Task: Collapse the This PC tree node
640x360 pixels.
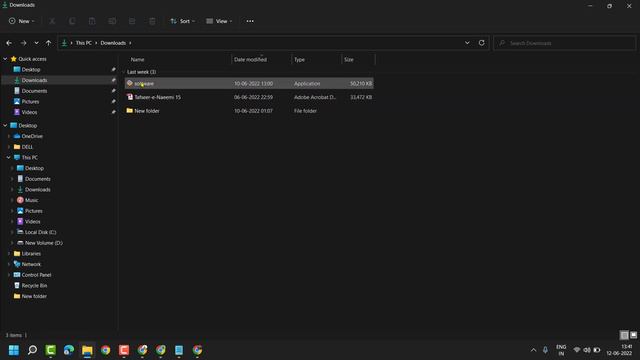Action: tap(9, 158)
